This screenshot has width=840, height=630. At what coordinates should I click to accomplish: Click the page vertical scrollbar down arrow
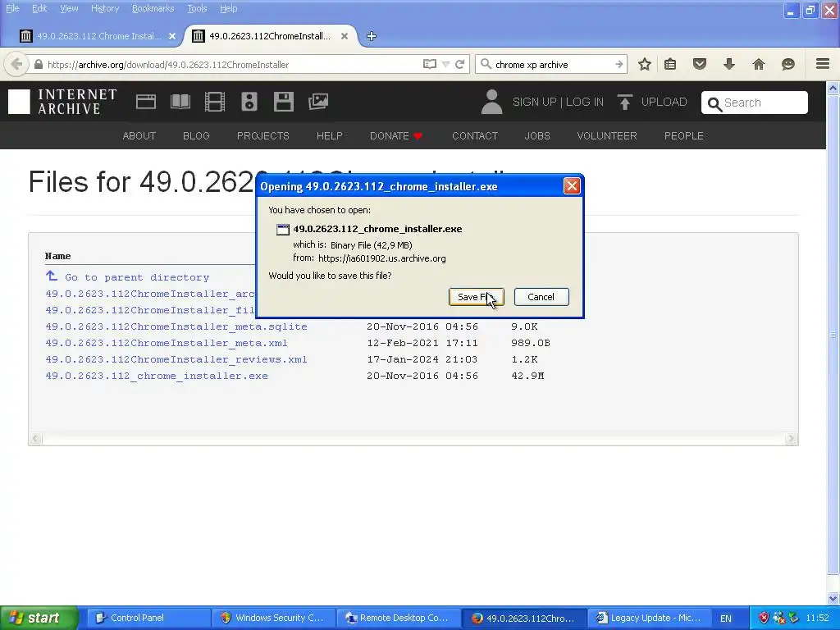[833, 598]
